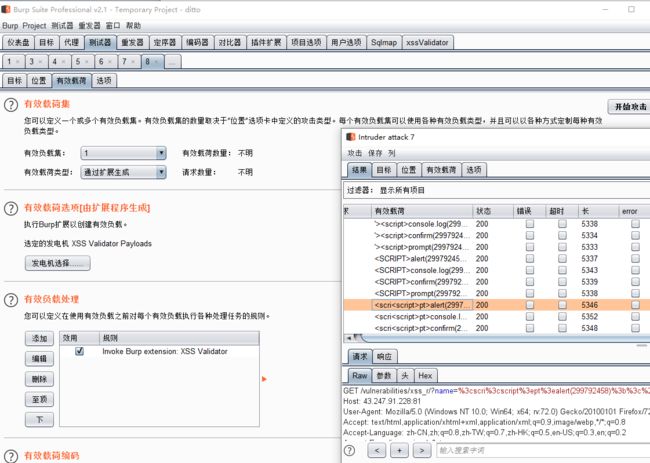Click Intruder attack 7 window icon
650x463 pixels.
(351, 137)
